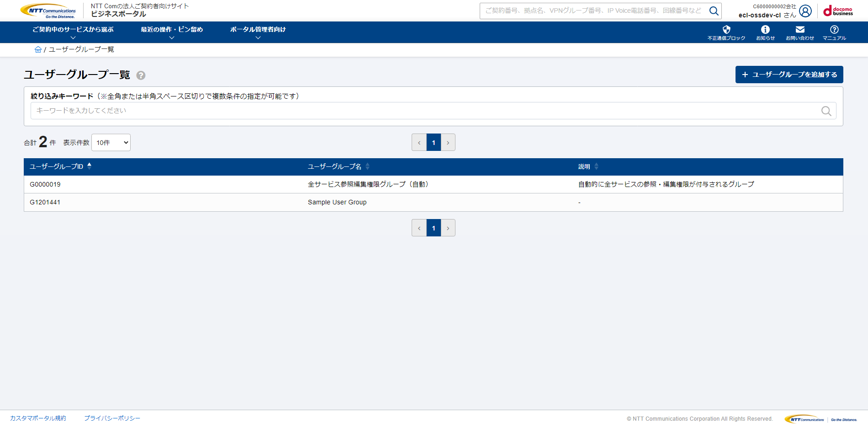Image resolution: width=868 pixels, height=428 pixels.
Task: Click the account profile icon
Action: tap(805, 11)
